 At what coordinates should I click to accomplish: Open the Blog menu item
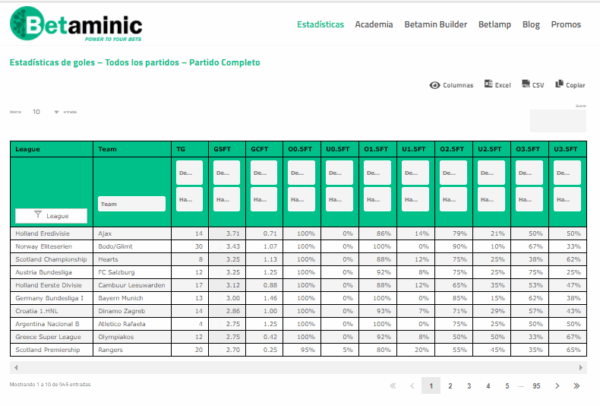point(531,24)
